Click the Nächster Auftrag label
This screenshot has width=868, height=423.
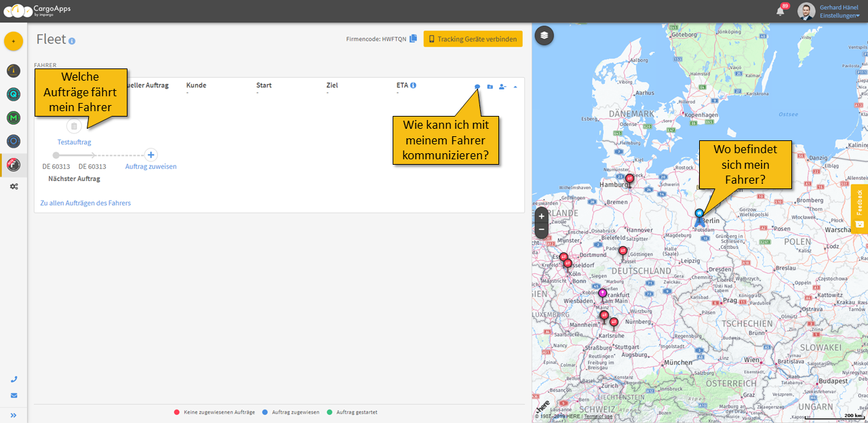(74, 179)
